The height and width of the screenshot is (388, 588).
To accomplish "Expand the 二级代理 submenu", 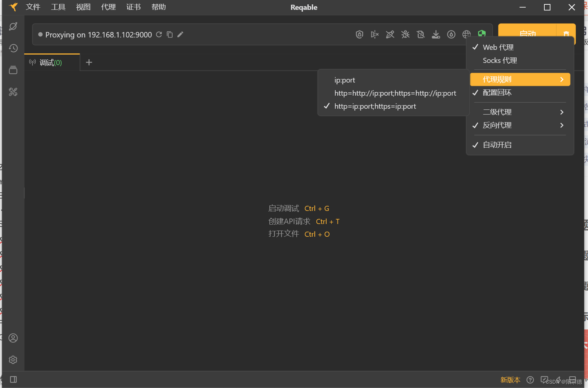I will click(520, 112).
